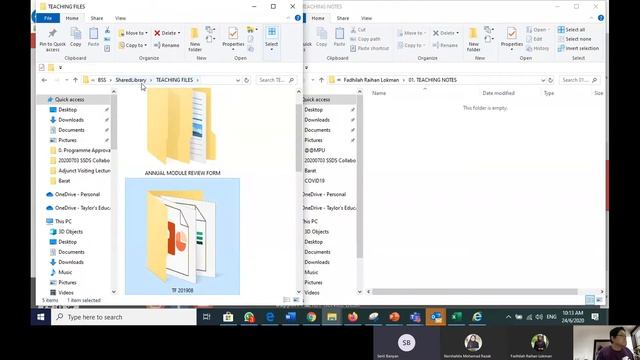The image size is (640, 360).
Task: Go up one level in TEACHING FILES window
Action: 75,80
